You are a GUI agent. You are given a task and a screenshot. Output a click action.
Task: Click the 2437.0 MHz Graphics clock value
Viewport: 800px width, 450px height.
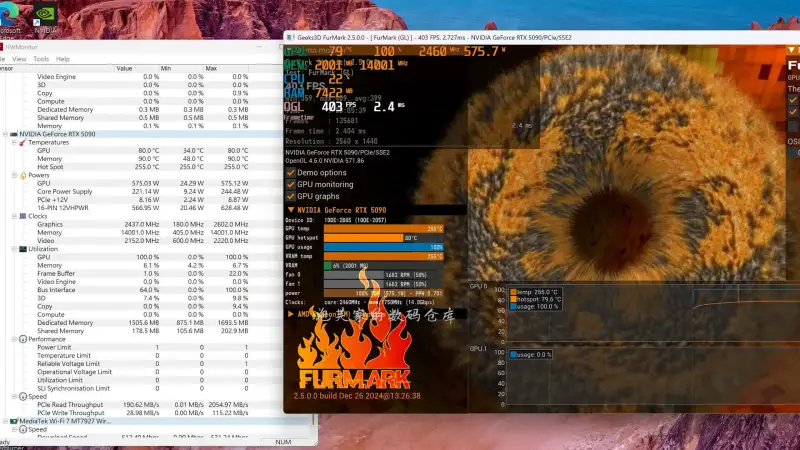(x=142, y=224)
